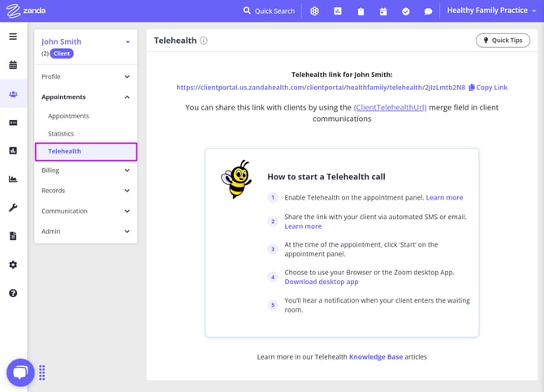
Task: Click the help question mark icon
Action: [x=13, y=293]
